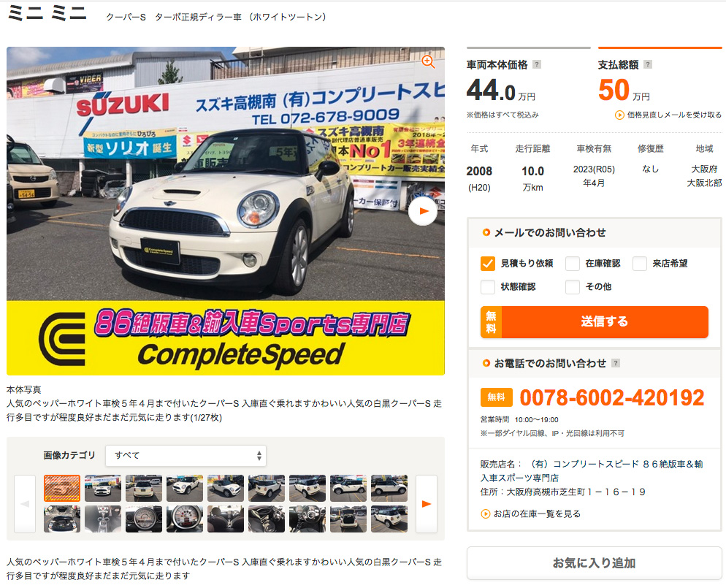726x588 pixels.
Task: Click the help icon beside 車両本体価格
Action: click(x=537, y=64)
